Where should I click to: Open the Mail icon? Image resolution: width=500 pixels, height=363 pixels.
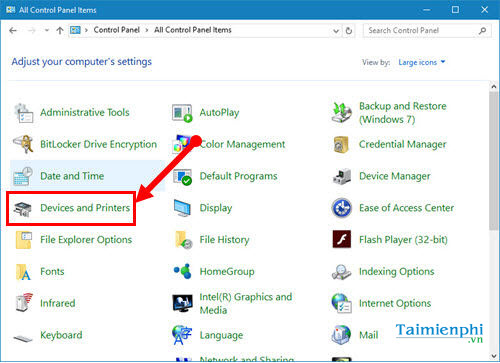coord(341,335)
